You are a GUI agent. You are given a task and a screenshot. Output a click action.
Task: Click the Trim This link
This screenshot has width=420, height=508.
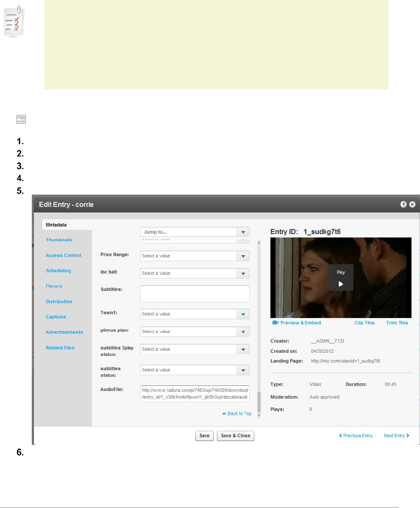coord(397,323)
